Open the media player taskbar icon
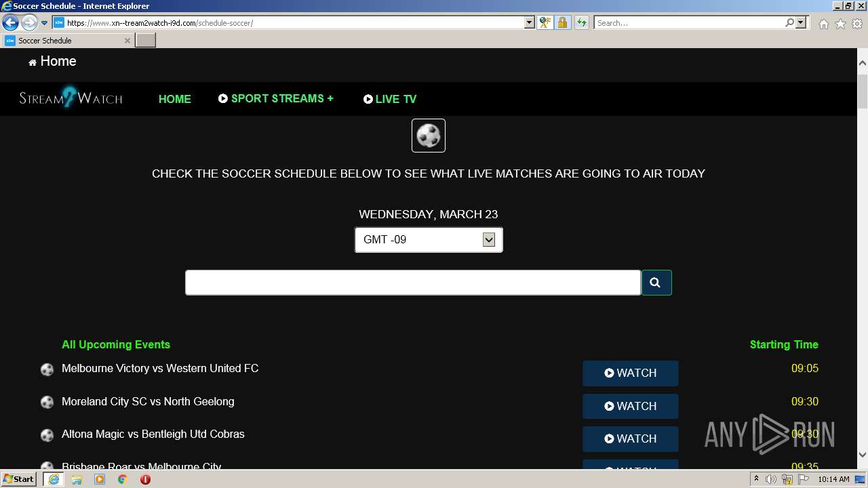Viewport: 868px width, 488px height. click(x=100, y=479)
